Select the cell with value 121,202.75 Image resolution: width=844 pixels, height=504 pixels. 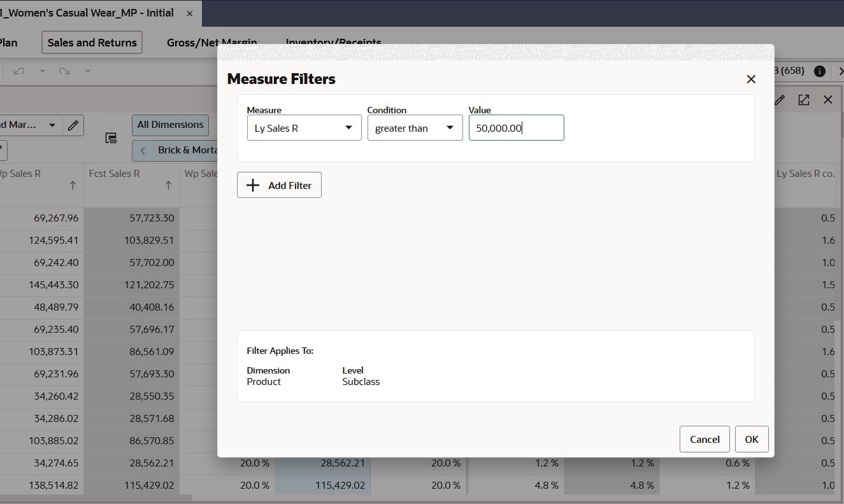click(132, 285)
